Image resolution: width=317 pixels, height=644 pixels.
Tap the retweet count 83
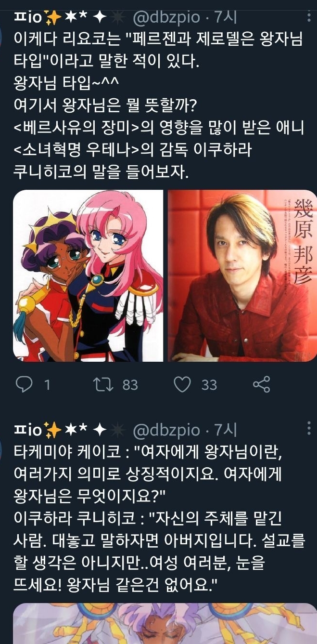130,385
